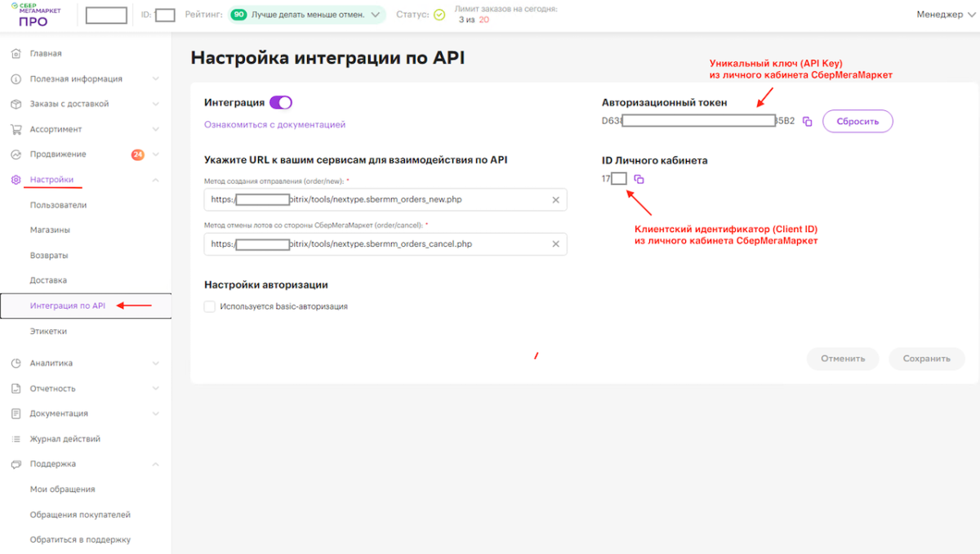
Task: Click the Настройки gear icon
Action: pos(15,180)
